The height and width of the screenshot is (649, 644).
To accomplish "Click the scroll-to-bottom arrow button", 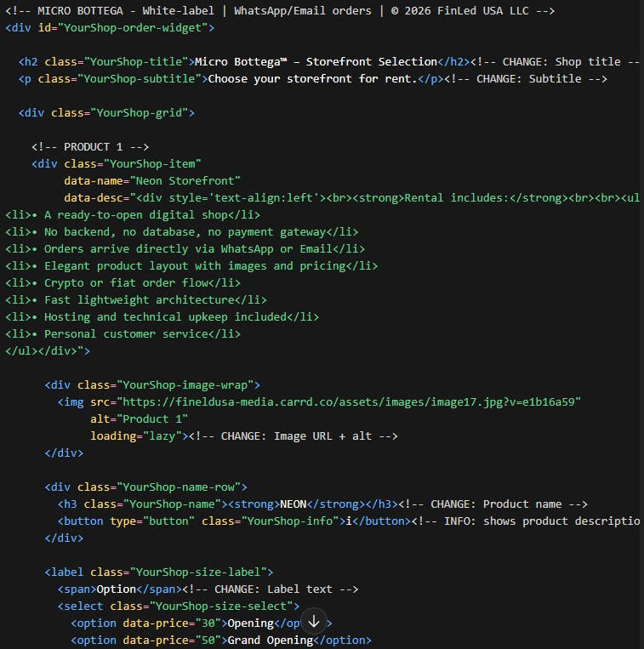I will tap(313, 622).
